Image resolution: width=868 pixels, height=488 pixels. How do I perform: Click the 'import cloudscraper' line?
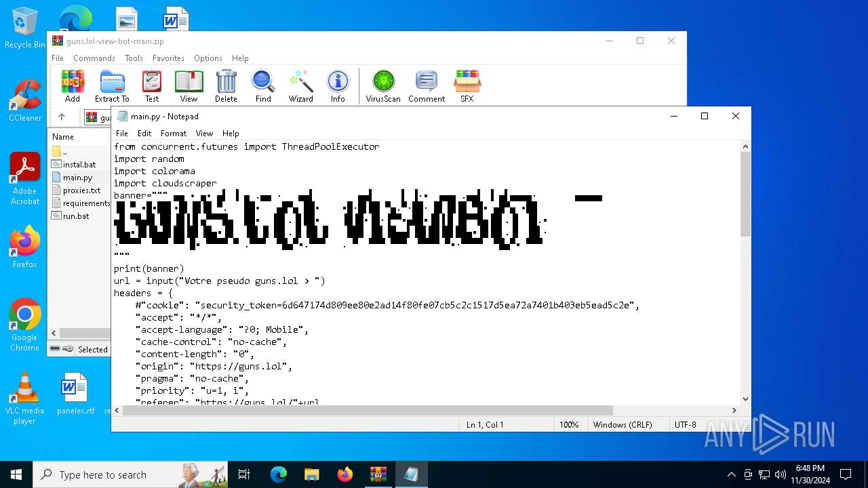[165, 183]
